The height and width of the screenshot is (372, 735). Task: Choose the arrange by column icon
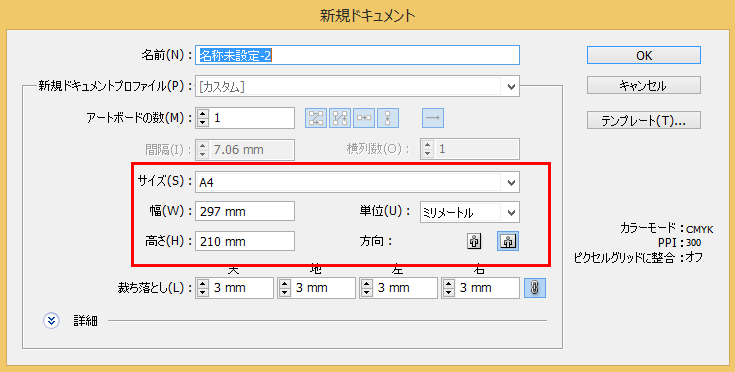[388, 118]
